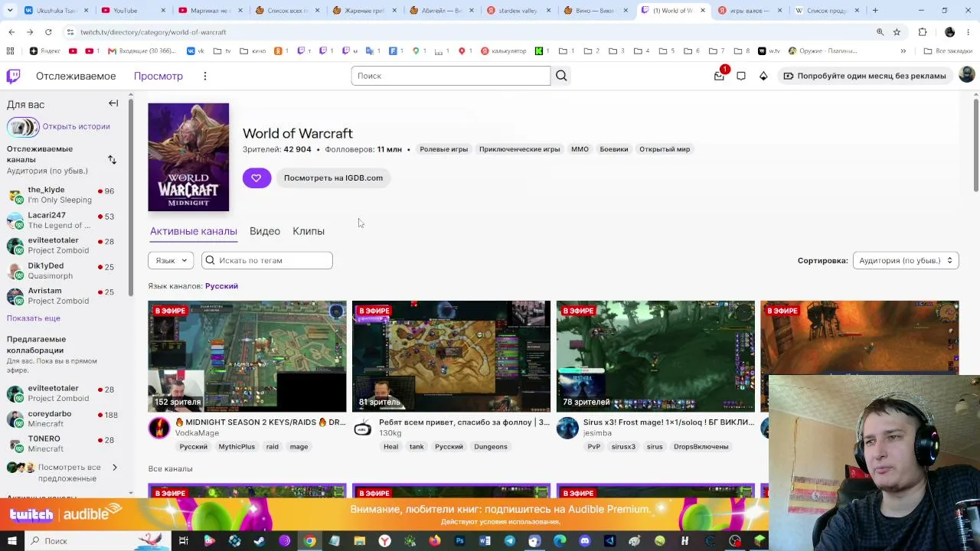The height and width of the screenshot is (551, 980).
Task: Expand Посмотреть все предложенные chevron
Action: pyautogui.click(x=115, y=468)
